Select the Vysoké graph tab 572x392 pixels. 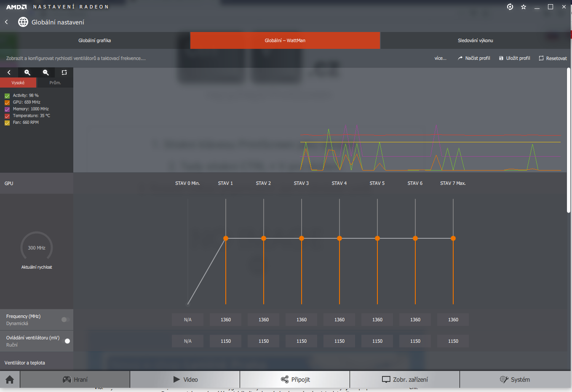coord(18,83)
